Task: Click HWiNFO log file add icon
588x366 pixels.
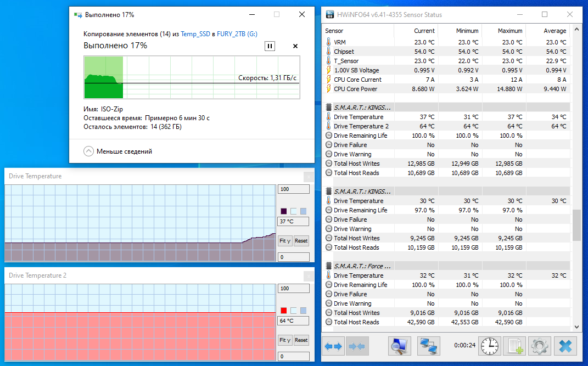Action: click(514, 346)
